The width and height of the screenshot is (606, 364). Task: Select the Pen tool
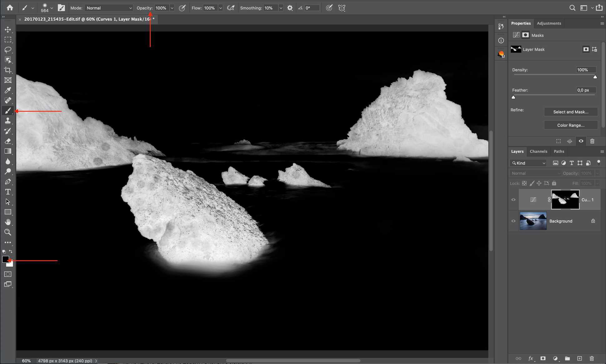point(8,182)
